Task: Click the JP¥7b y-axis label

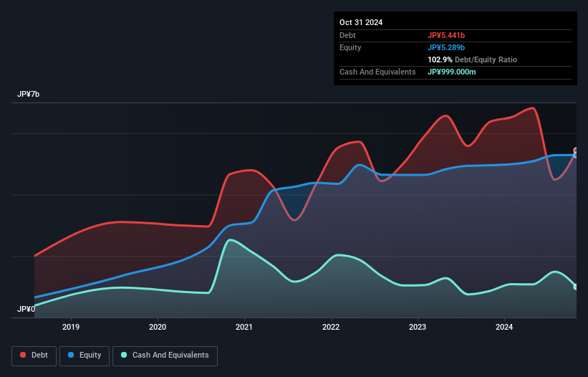Action: click(28, 94)
